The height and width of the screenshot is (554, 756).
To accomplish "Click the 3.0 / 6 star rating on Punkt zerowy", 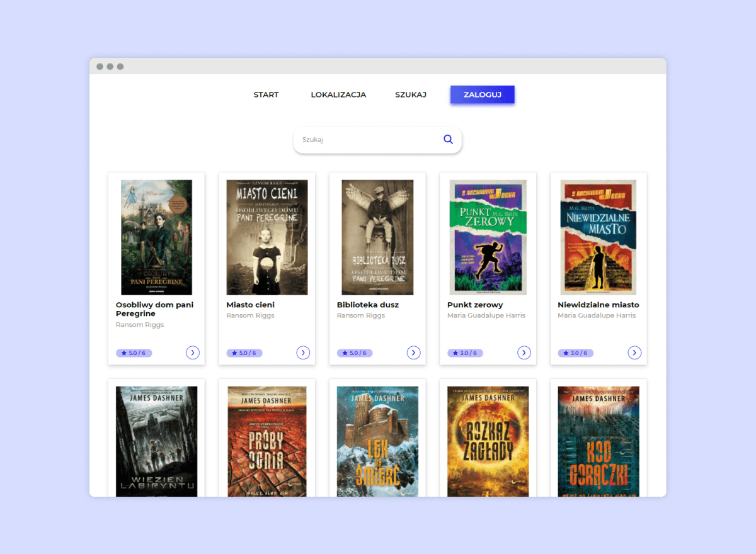I will [x=465, y=353].
